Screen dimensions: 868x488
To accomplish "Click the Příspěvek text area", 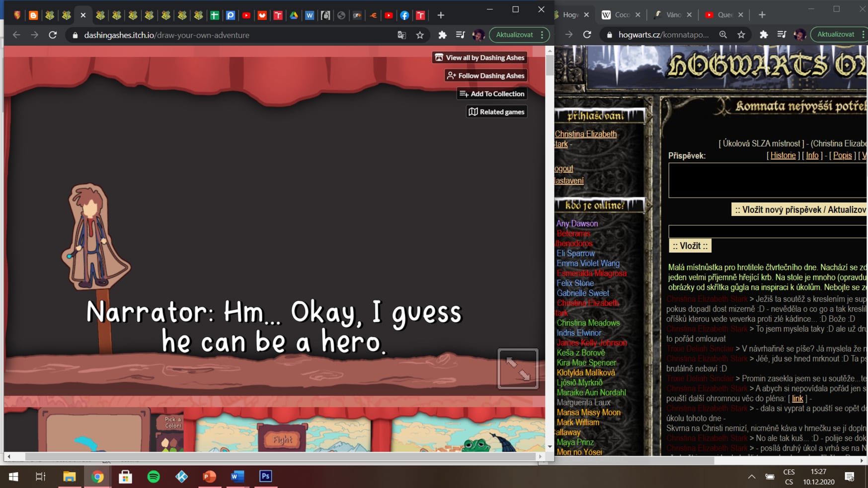I will 768,180.
